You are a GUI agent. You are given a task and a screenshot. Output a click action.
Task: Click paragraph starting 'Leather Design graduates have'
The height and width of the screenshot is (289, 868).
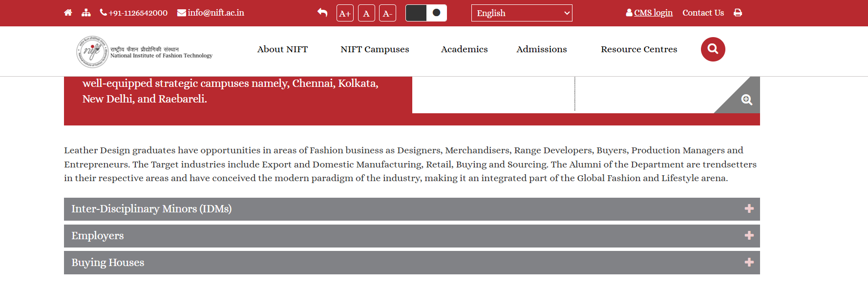pyautogui.click(x=410, y=164)
